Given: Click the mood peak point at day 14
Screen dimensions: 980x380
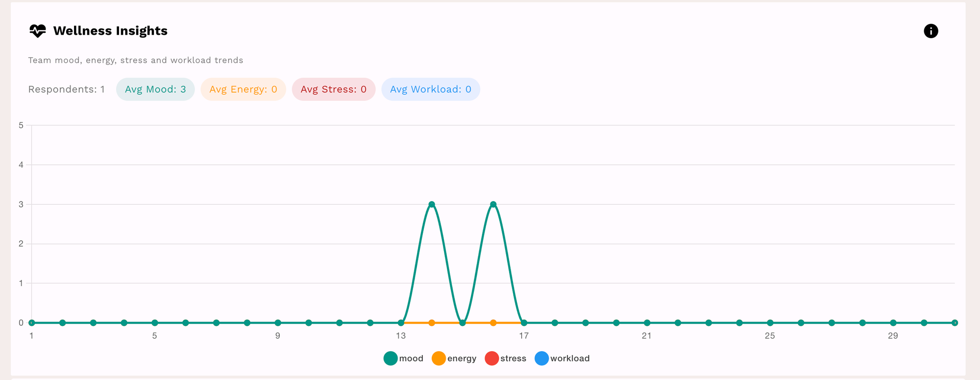Looking at the screenshot, I should tap(432, 204).
